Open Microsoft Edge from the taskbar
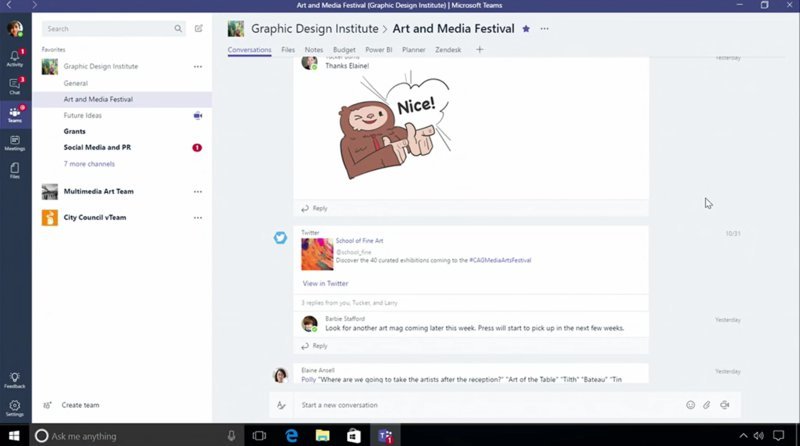 click(292, 436)
